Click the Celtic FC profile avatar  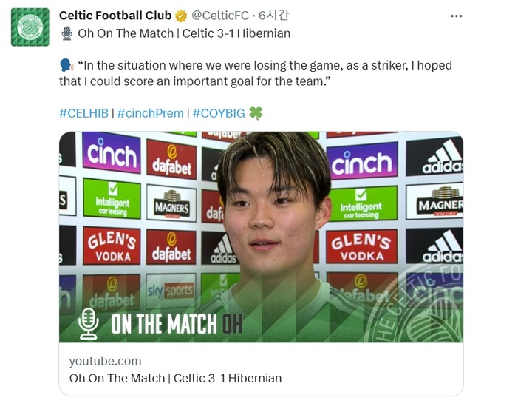[30, 27]
